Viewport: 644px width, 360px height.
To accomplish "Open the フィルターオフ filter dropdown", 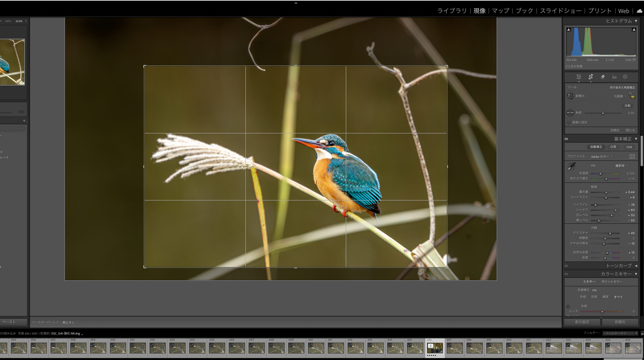I will (x=620, y=333).
